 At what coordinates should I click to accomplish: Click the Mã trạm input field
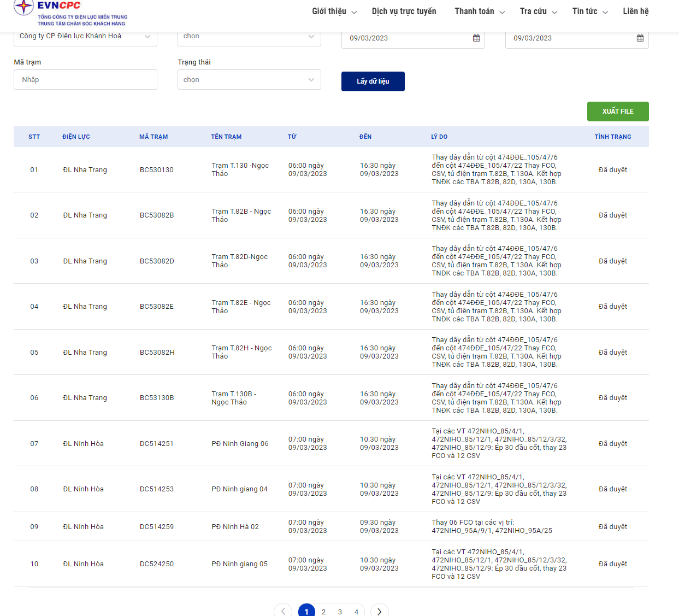click(x=85, y=80)
